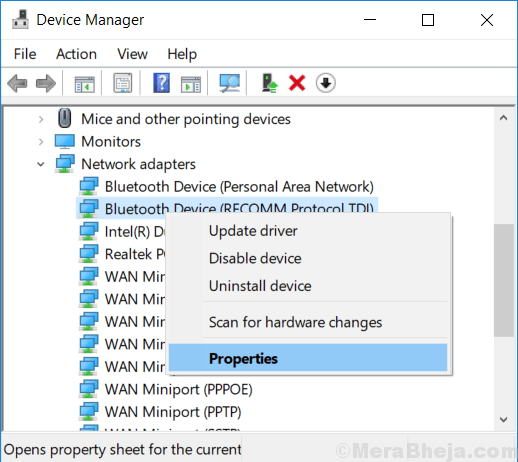Screen dimensions: 518x462
Task: Click the vertical scrollbar down arrow
Action: [x=504, y=419]
